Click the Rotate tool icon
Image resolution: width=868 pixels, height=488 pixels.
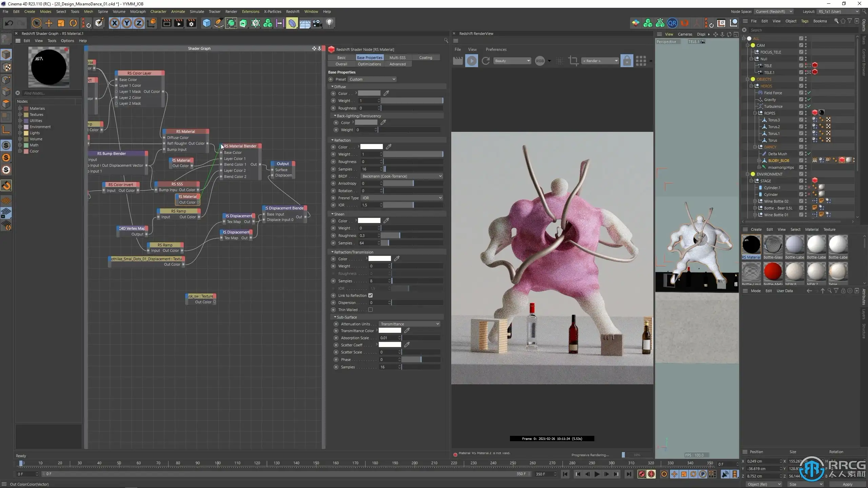[73, 23]
